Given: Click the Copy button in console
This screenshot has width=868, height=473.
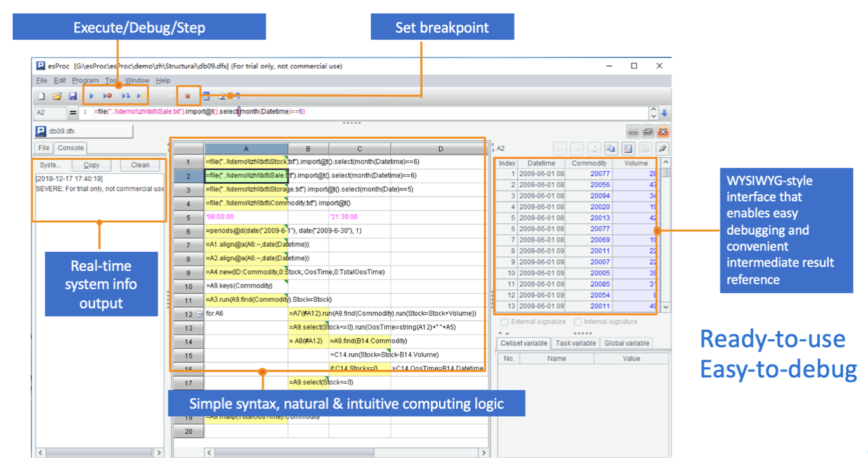Looking at the screenshot, I should point(92,165).
